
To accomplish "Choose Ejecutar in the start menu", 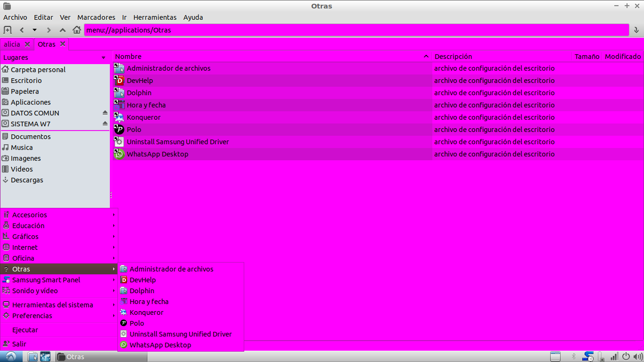I will tap(59, 330).
